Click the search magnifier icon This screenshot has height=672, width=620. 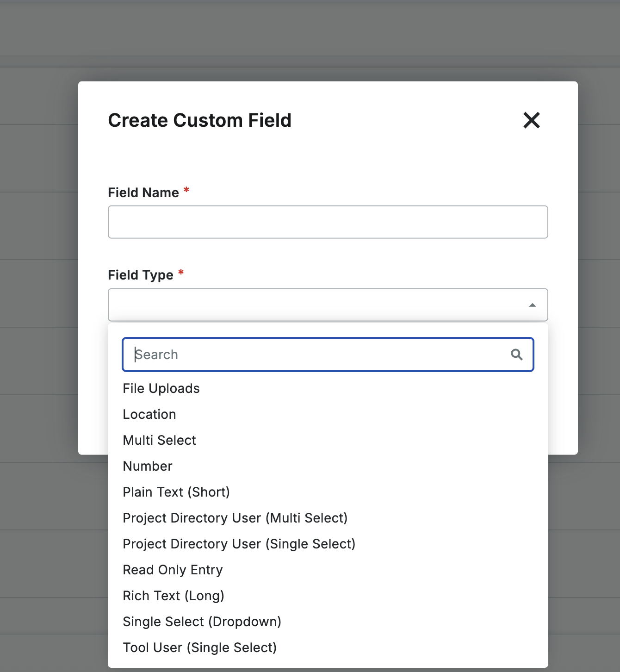pos(516,355)
